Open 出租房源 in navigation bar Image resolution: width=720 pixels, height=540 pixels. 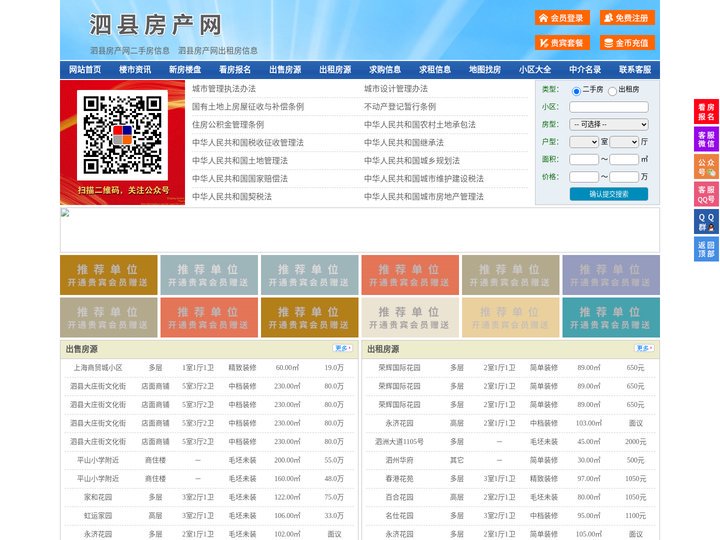point(335,70)
